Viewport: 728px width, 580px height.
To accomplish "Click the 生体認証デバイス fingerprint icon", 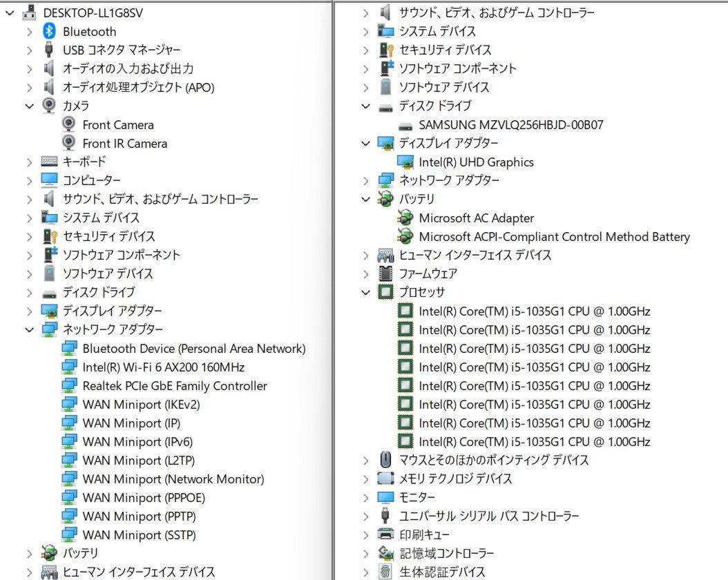I will pyautogui.click(x=384, y=572).
